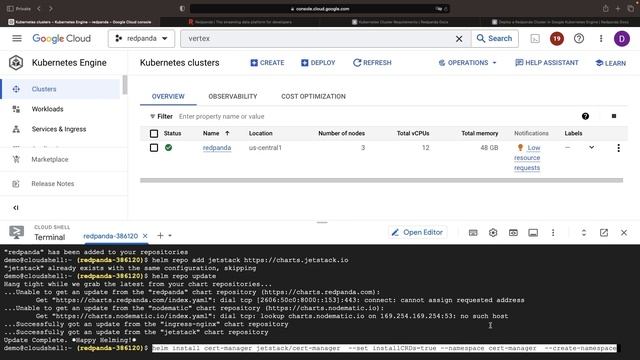
Task: Collapse the sidebar navigation panel
Action: (16, 208)
